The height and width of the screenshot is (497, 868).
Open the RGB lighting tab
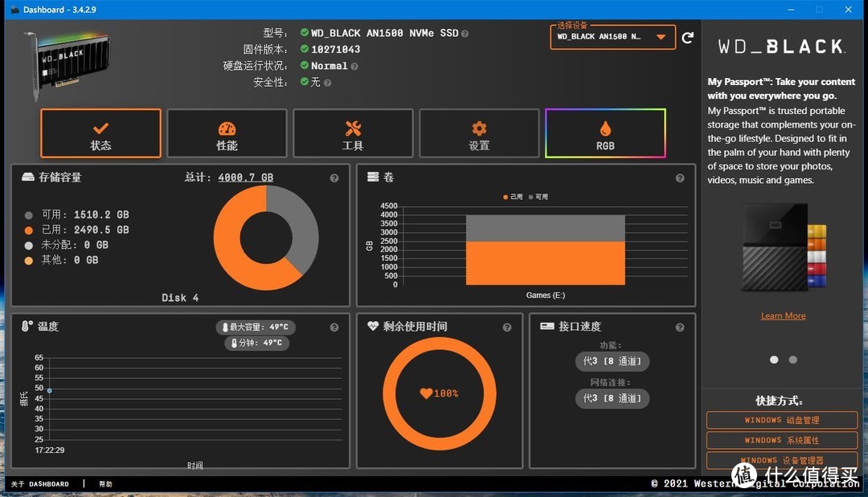click(605, 133)
